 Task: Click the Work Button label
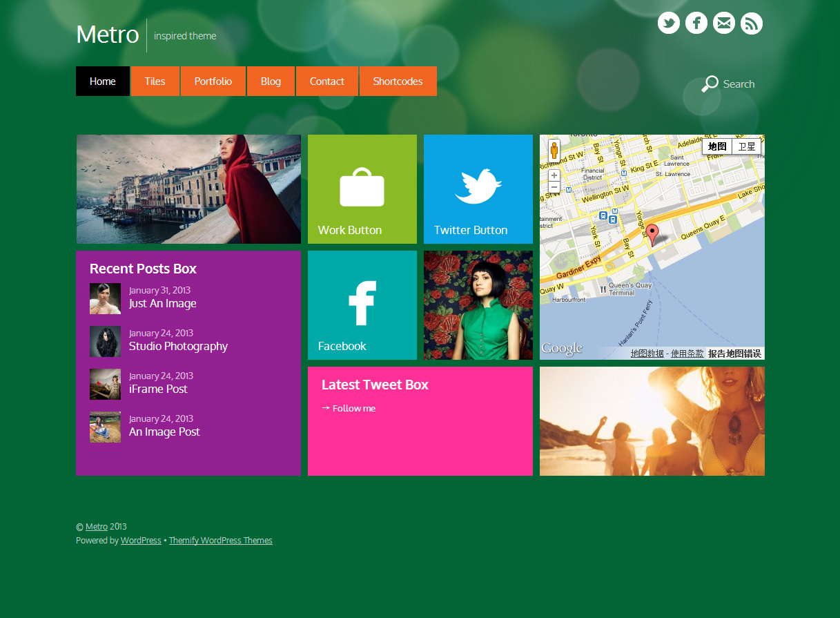[x=350, y=231]
